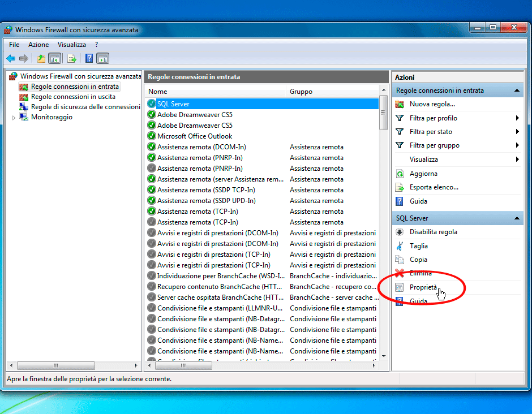Viewport: 532px width, 414px height.
Task: Click Aggiorna action
Action: pyautogui.click(x=423, y=174)
